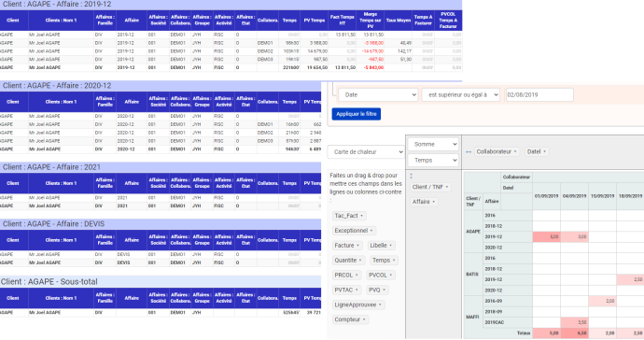
Task: Click the red -3 988,00 margin value
Action: click(x=373, y=43)
